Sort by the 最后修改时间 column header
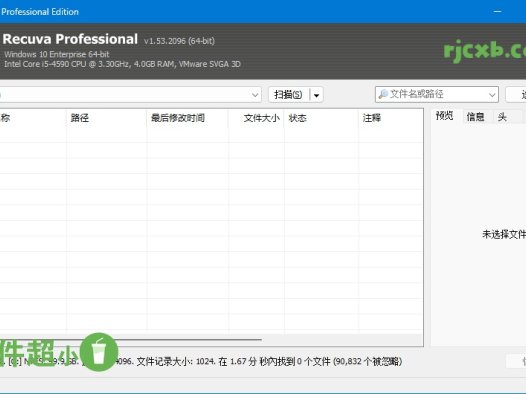Viewport: 526px width, 394px height. (187, 118)
